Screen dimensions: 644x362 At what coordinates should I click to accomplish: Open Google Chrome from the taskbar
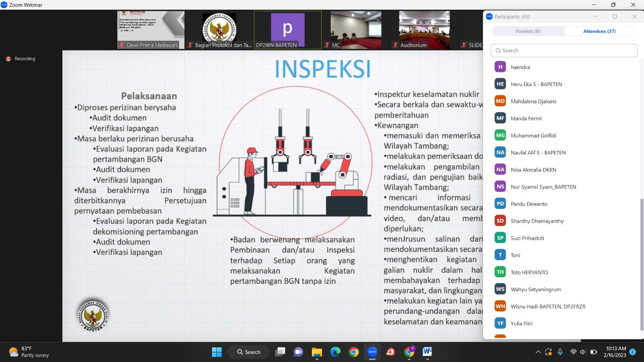[x=354, y=352]
